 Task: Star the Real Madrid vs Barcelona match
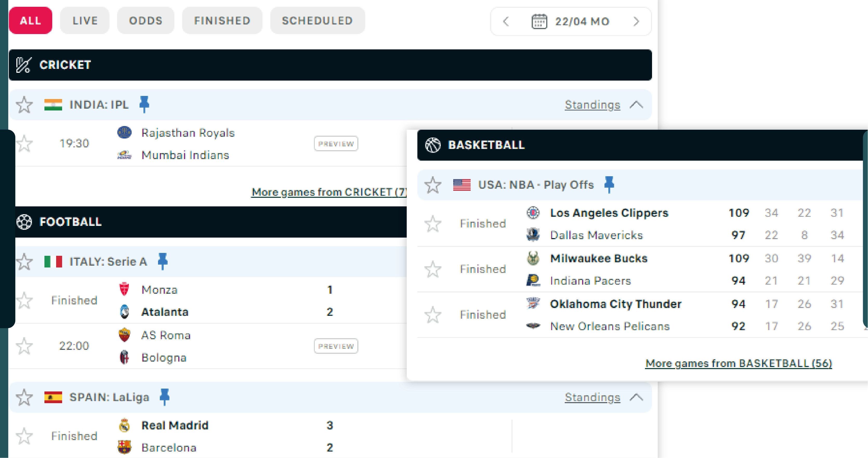pos(24,436)
